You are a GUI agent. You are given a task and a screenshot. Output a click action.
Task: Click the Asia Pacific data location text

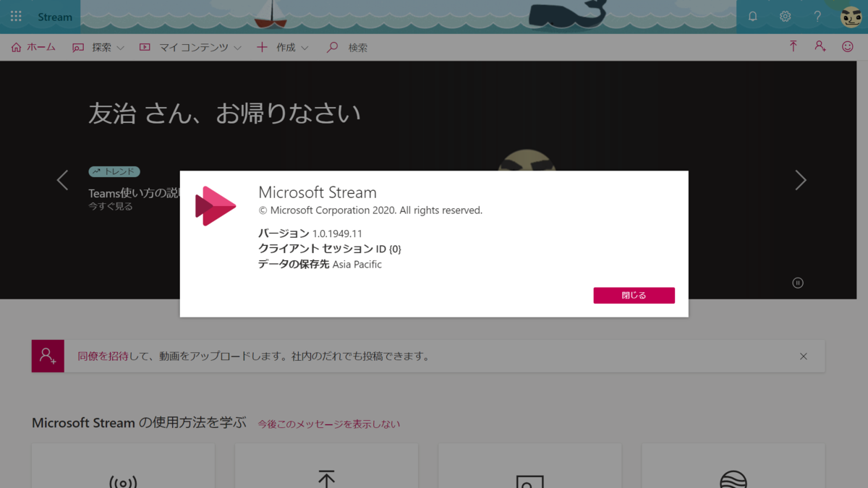(x=357, y=265)
